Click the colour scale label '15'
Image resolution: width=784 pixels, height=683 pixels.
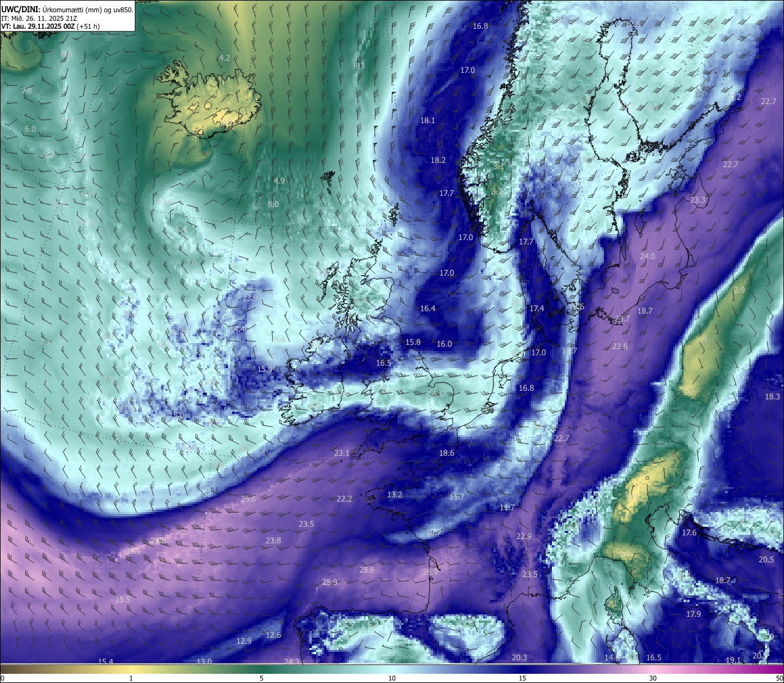[x=522, y=678]
